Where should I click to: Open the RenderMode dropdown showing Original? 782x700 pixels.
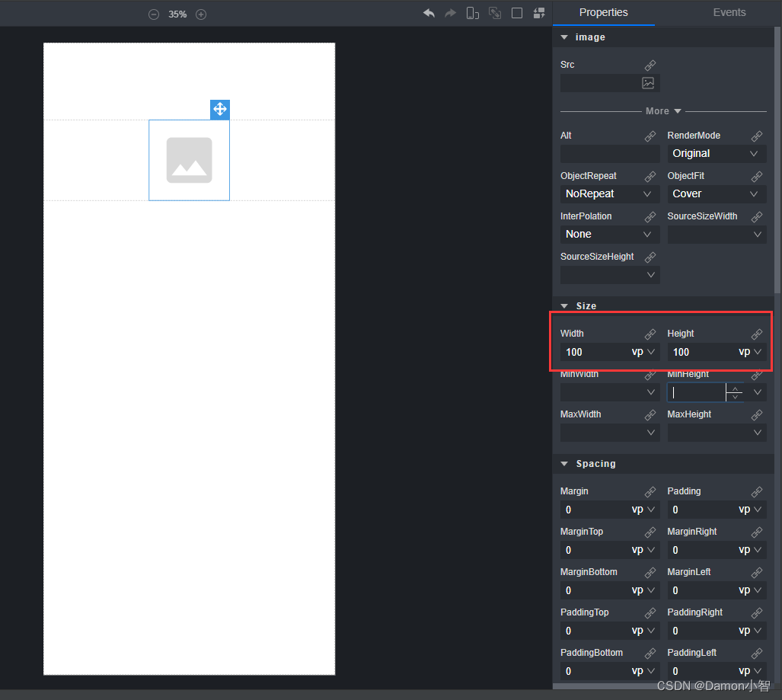[716, 153]
